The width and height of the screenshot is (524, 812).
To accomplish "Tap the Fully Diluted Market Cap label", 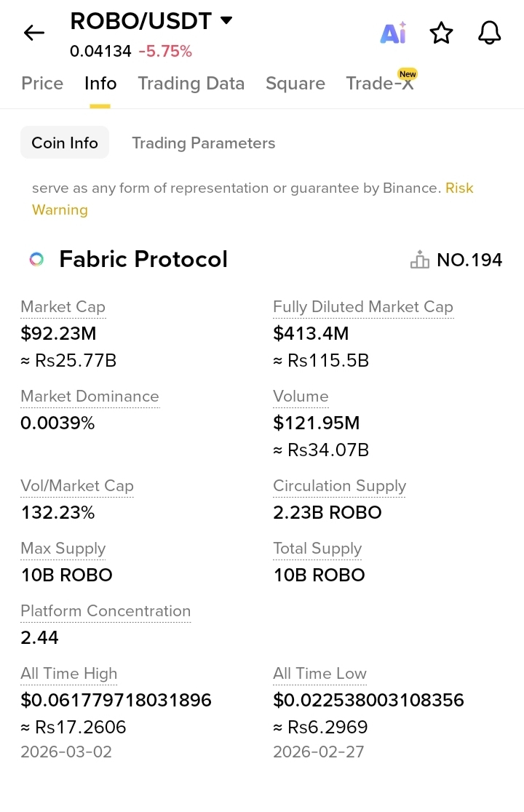I will [x=363, y=307].
